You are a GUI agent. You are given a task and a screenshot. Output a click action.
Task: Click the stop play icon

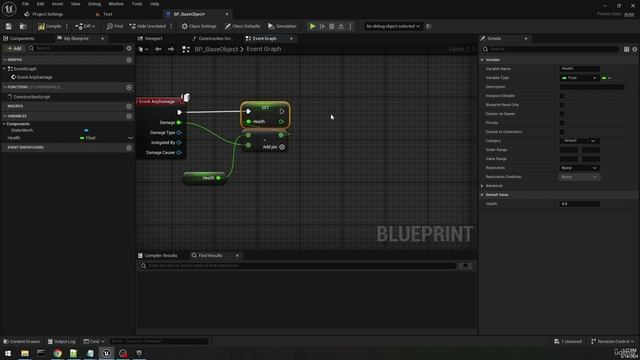tap(331, 26)
